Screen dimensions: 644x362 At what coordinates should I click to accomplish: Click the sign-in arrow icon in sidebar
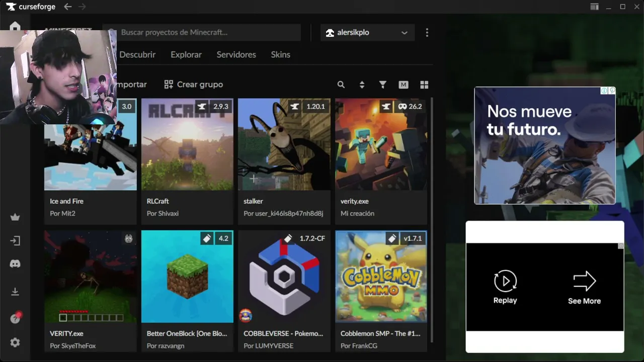tap(15, 241)
